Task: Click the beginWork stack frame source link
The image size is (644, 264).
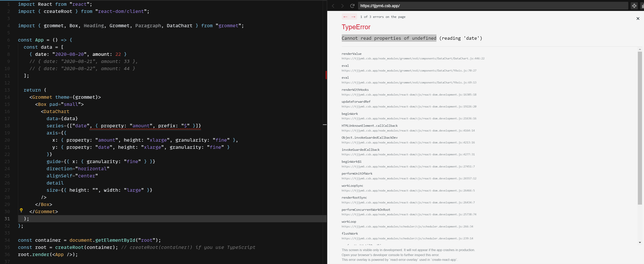Action: pyautogui.click(x=409, y=119)
